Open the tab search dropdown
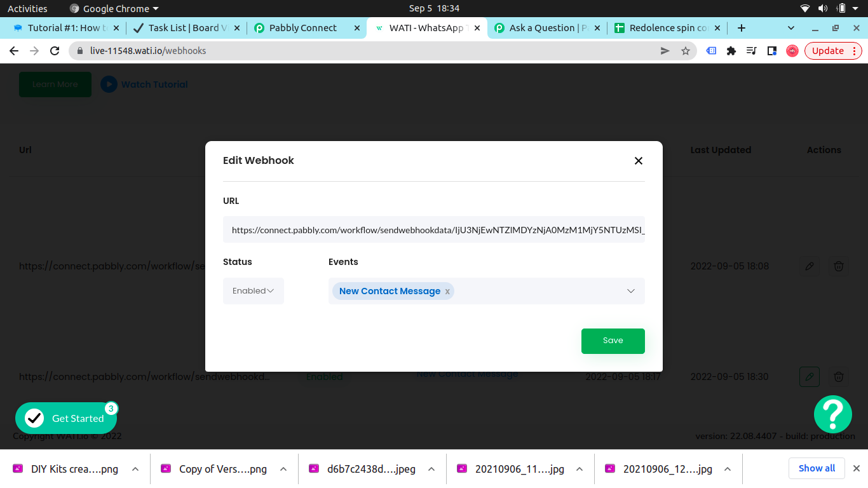The height and width of the screenshot is (488, 868). tap(791, 28)
